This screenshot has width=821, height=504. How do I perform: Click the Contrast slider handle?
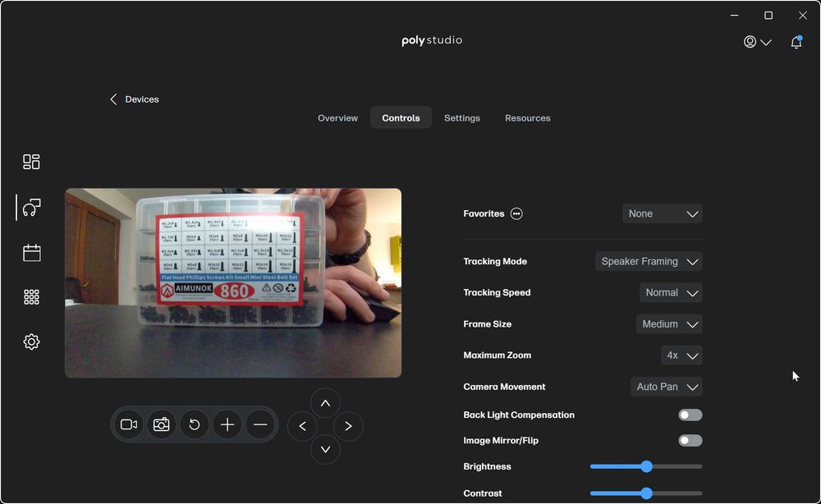[647, 493]
